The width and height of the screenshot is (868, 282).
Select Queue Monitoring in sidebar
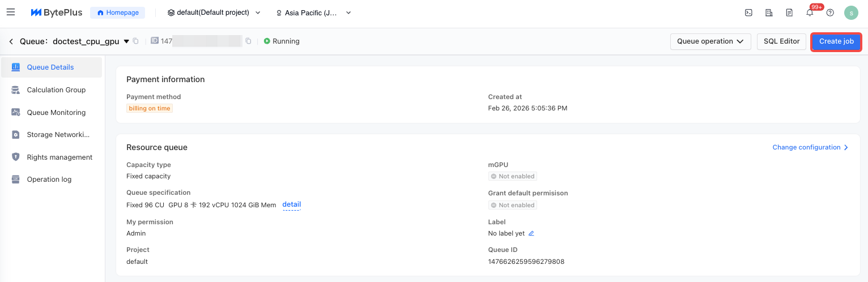56,112
